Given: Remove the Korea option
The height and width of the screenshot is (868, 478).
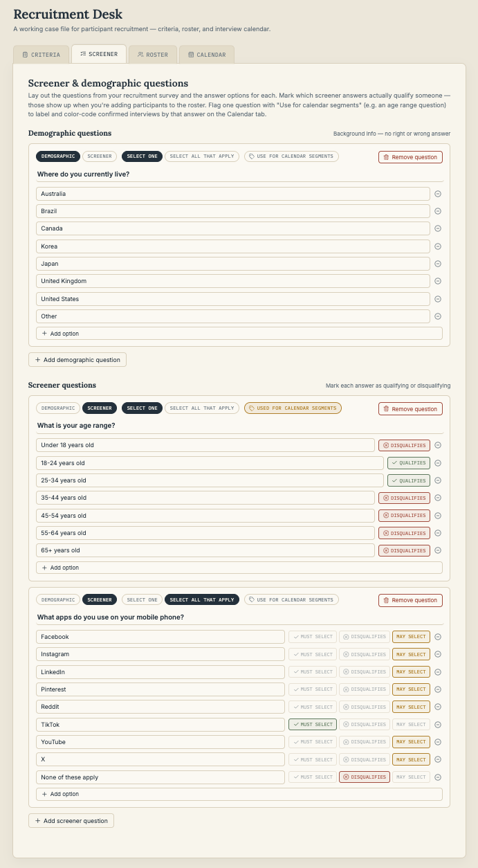Looking at the screenshot, I should click(438, 246).
